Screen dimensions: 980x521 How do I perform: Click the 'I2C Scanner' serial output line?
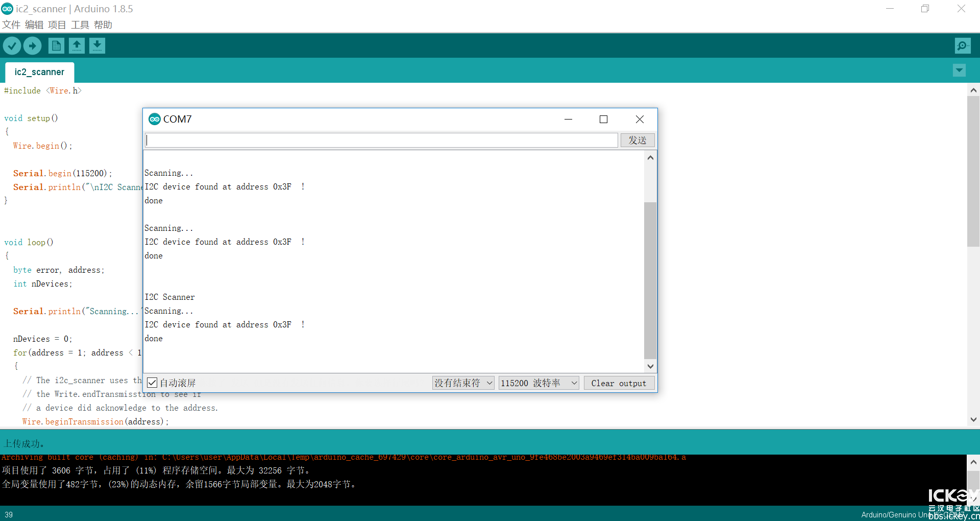[169, 297]
